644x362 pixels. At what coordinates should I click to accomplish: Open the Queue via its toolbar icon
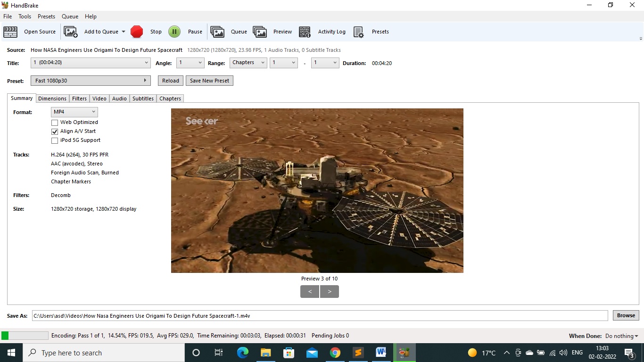(x=217, y=32)
